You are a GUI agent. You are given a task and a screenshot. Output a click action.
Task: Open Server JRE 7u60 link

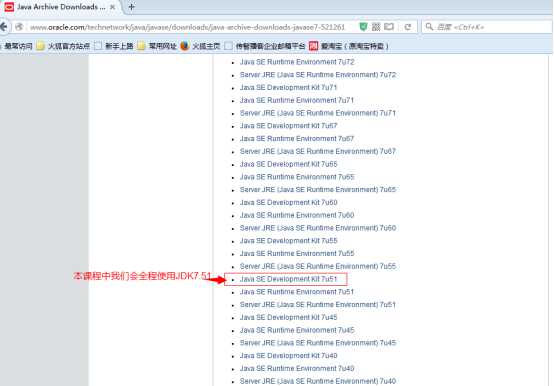[318, 228]
